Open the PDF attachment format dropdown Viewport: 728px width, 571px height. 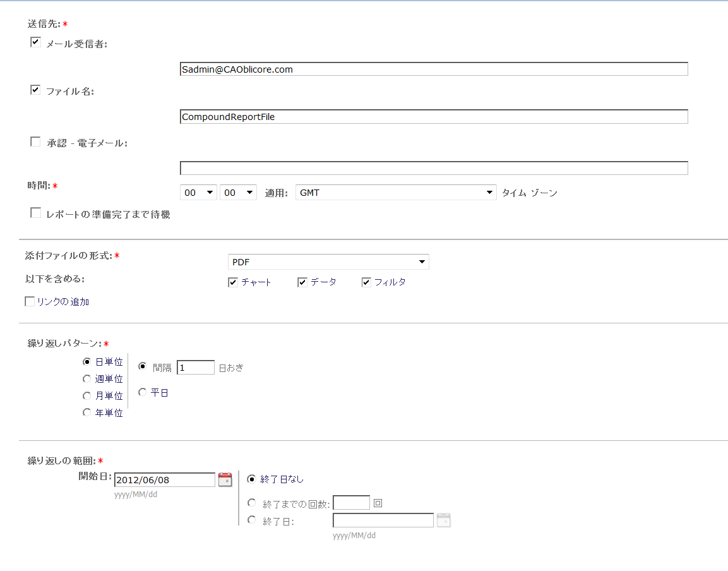(x=328, y=262)
